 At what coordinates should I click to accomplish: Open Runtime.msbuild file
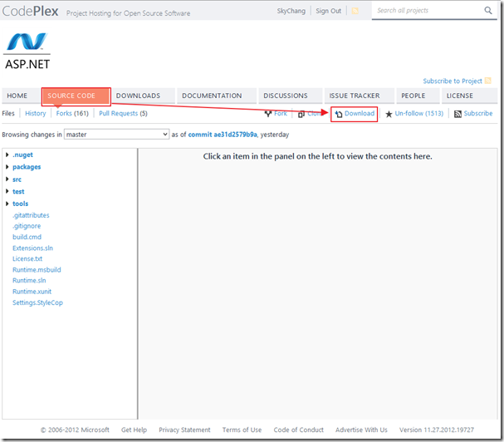click(37, 269)
